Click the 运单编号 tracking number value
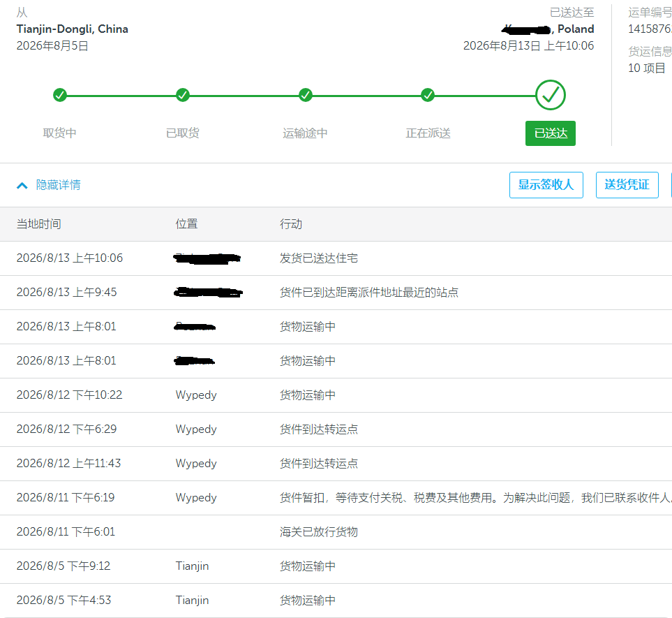The height and width of the screenshot is (618, 672). coord(650,29)
